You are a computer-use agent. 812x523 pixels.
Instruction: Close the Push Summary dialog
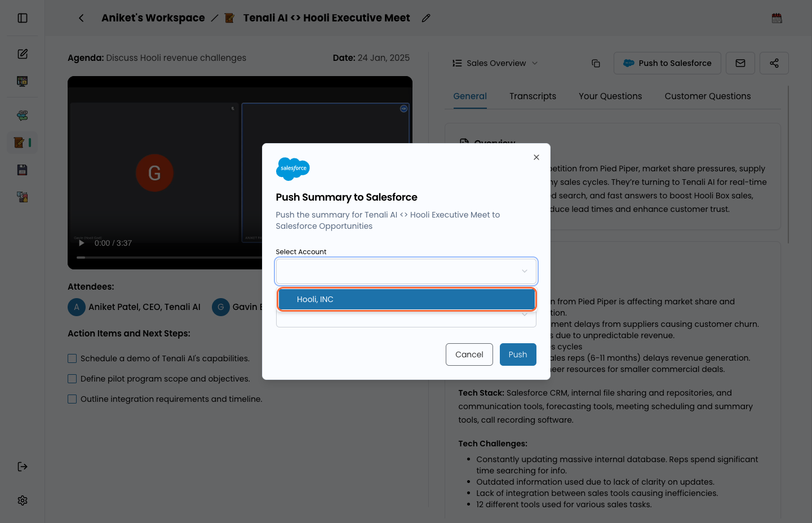tap(536, 157)
